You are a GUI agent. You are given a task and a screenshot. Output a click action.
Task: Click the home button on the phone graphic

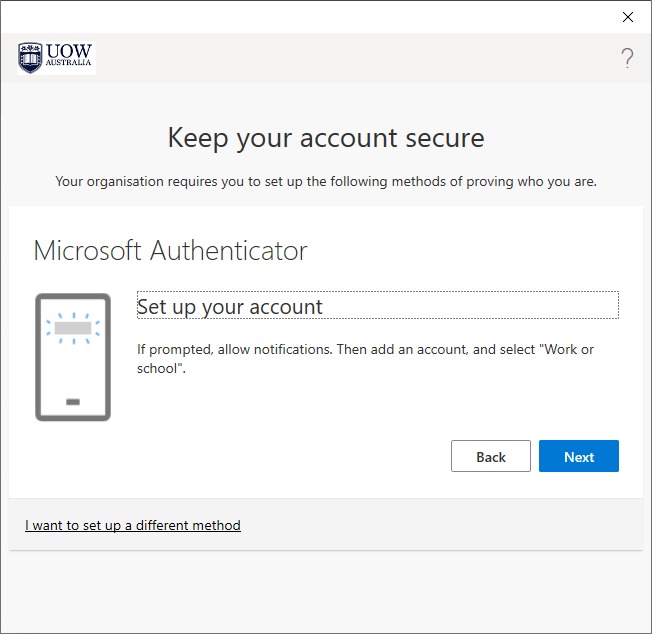click(x=72, y=402)
